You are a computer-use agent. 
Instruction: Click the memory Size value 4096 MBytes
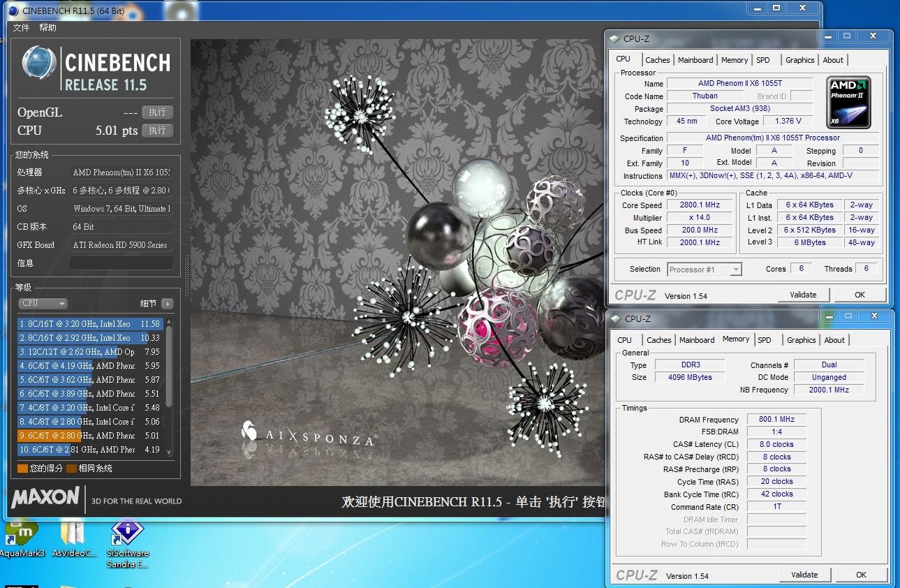(x=690, y=378)
